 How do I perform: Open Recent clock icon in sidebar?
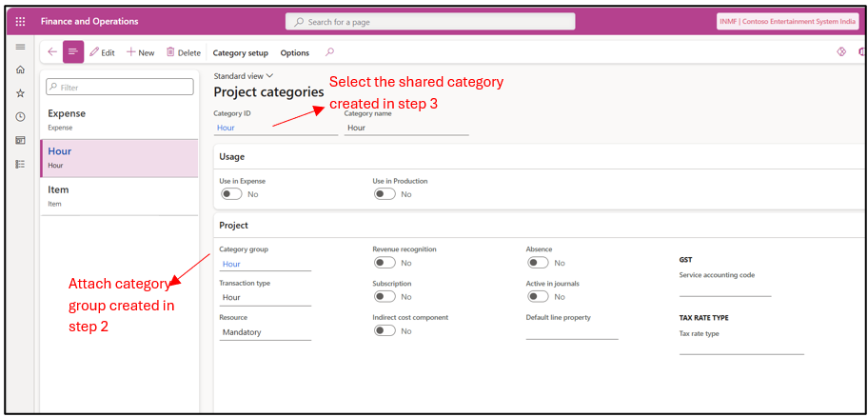[x=21, y=117]
